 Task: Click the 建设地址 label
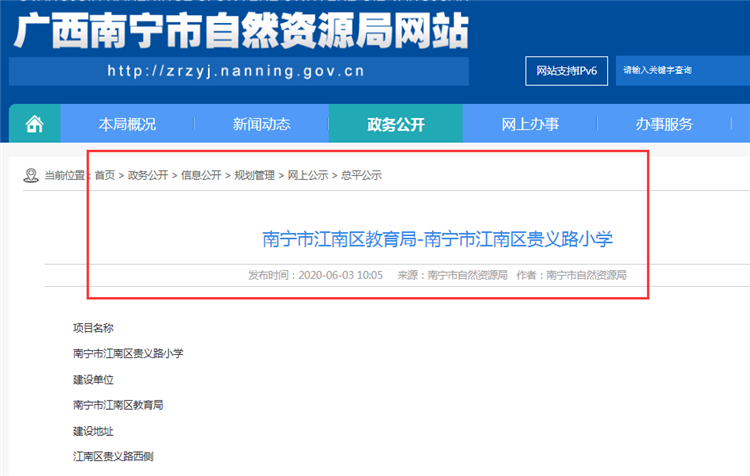click(x=93, y=432)
